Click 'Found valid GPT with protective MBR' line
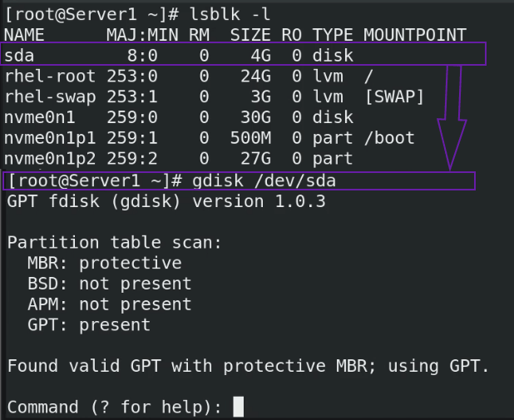This screenshot has height=420, width=514. [248, 366]
